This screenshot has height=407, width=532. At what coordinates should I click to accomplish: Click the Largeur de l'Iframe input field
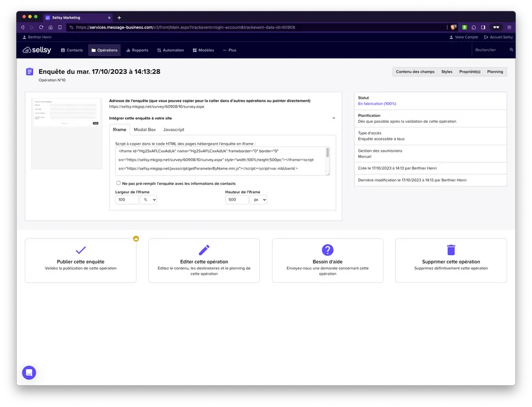(x=126, y=200)
